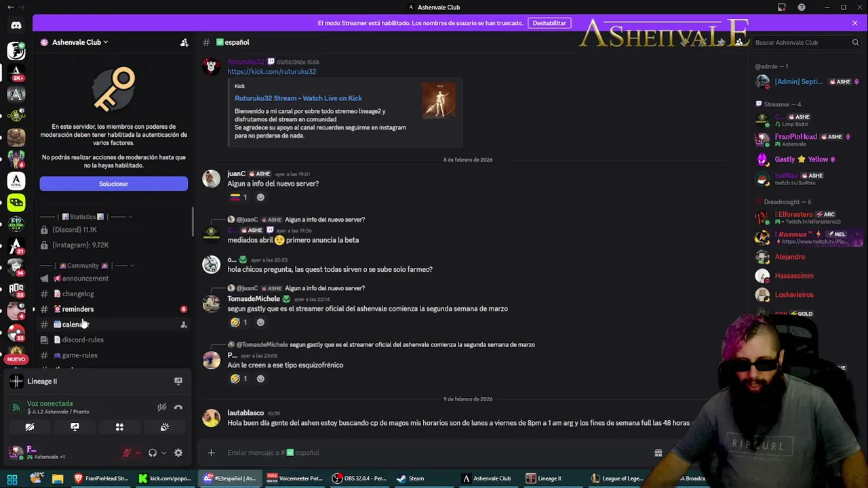
Task: Open the activities launcher button
Action: pos(119,427)
